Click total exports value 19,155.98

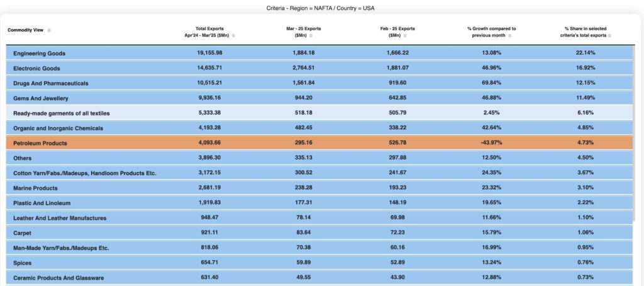point(209,53)
